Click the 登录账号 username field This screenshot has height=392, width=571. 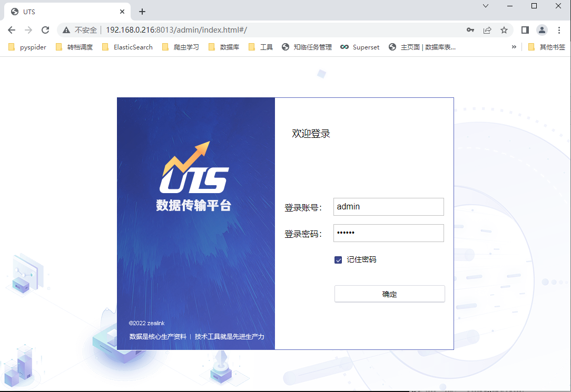(x=389, y=207)
